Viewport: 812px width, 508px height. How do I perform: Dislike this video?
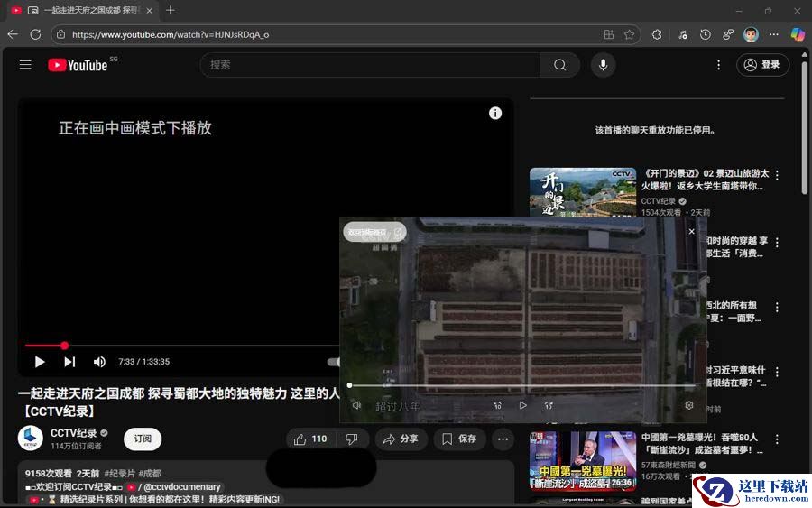[x=352, y=439]
